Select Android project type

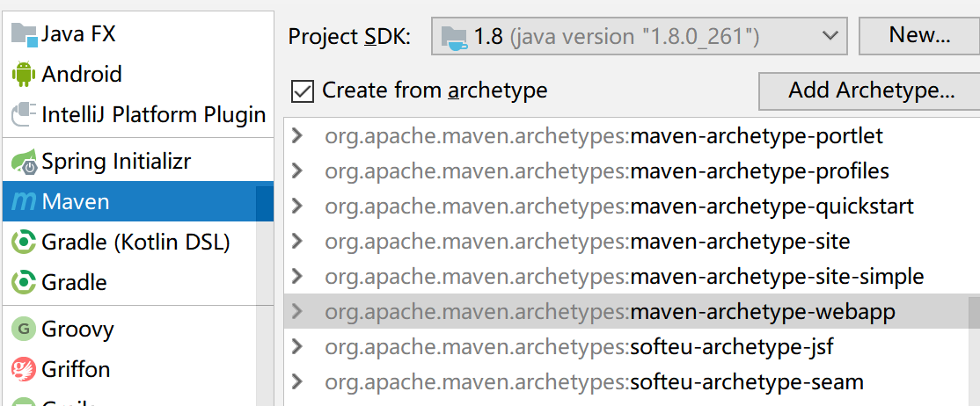pos(138,75)
